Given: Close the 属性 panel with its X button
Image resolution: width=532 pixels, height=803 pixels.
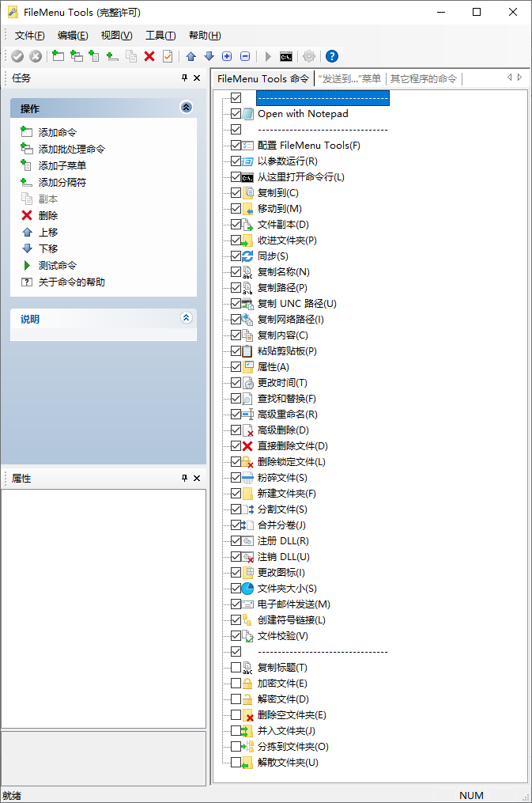Looking at the screenshot, I should [x=197, y=478].
